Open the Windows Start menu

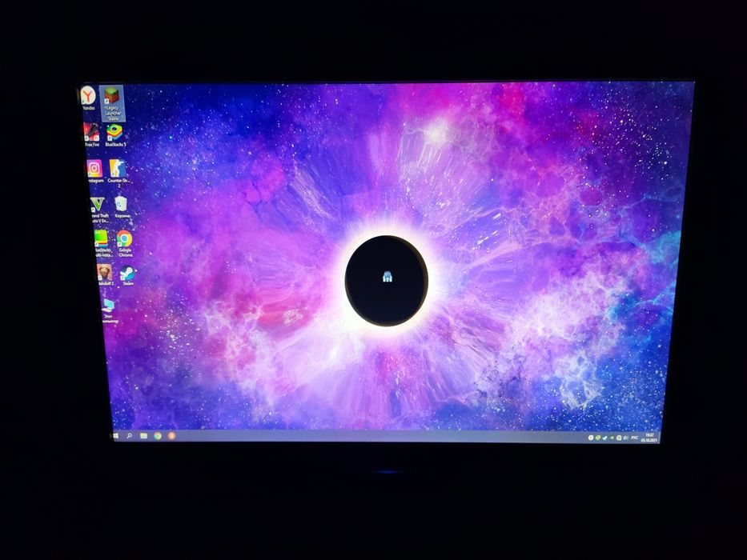[x=116, y=435]
